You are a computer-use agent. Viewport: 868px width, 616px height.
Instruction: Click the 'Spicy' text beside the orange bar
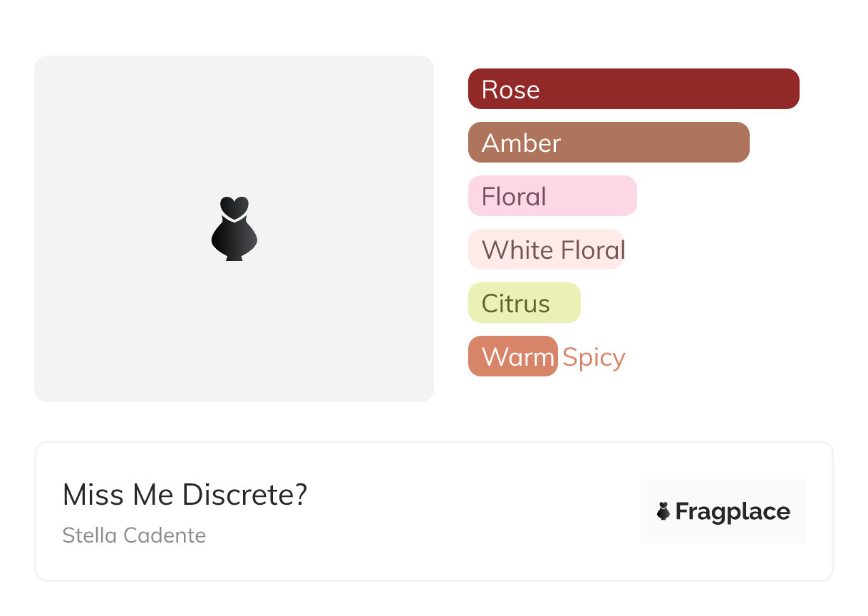[x=594, y=357]
